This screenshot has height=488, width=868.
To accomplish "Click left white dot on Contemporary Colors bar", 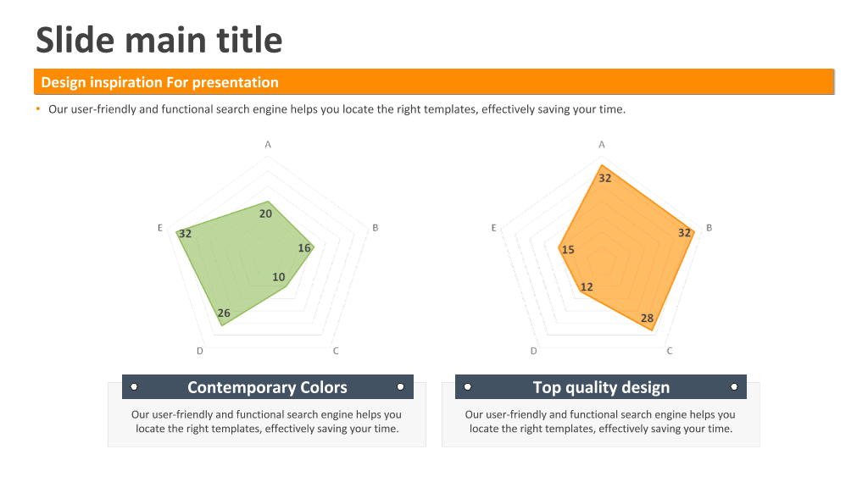I will 134,386.
